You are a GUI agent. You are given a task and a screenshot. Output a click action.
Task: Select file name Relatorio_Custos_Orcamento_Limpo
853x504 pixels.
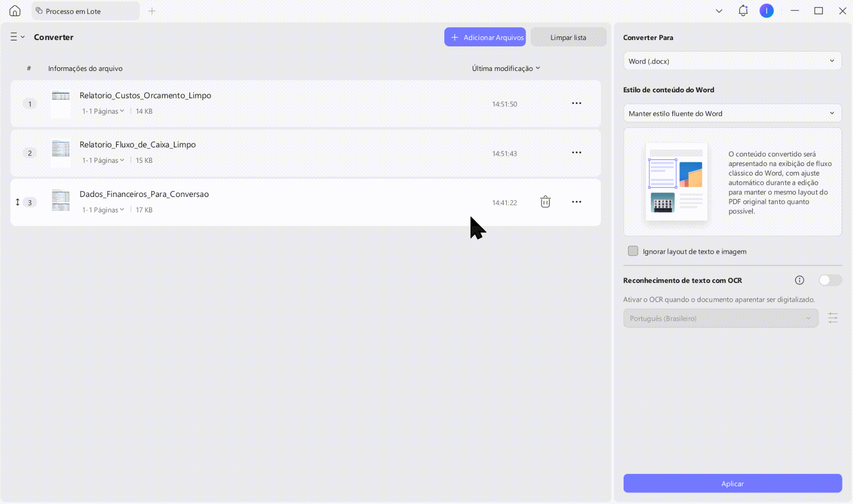(145, 96)
